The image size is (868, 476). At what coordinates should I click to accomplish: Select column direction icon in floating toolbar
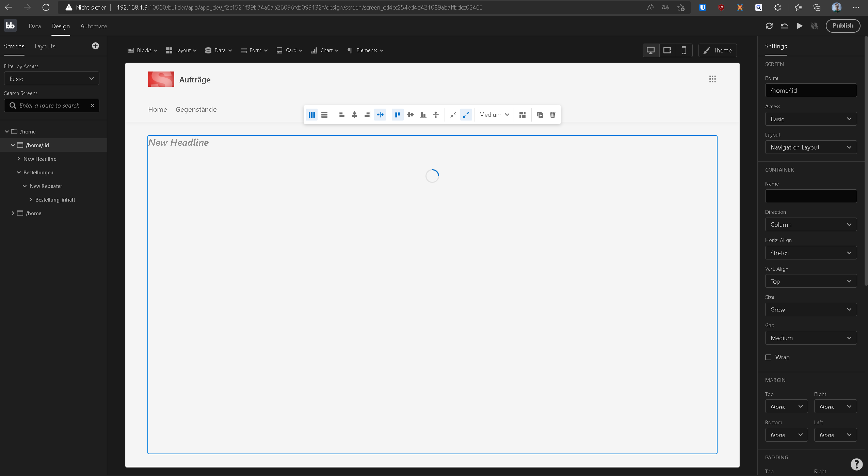pyautogui.click(x=311, y=115)
